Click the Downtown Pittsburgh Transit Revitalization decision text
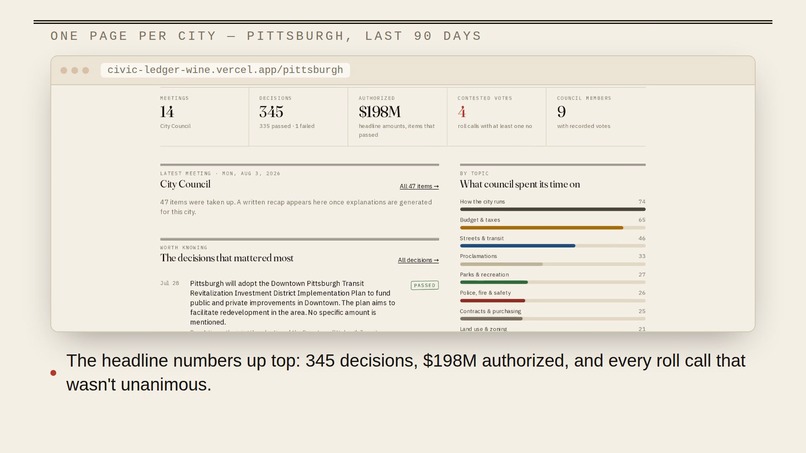Screen dimensions: 806x453 (292, 302)
